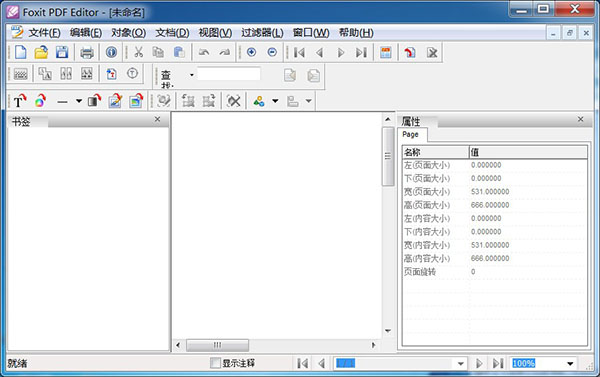Image resolution: width=600 pixels, height=377 pixels.
Task: Click the shading tool icon with red arrow
Action: pos(94,101)
